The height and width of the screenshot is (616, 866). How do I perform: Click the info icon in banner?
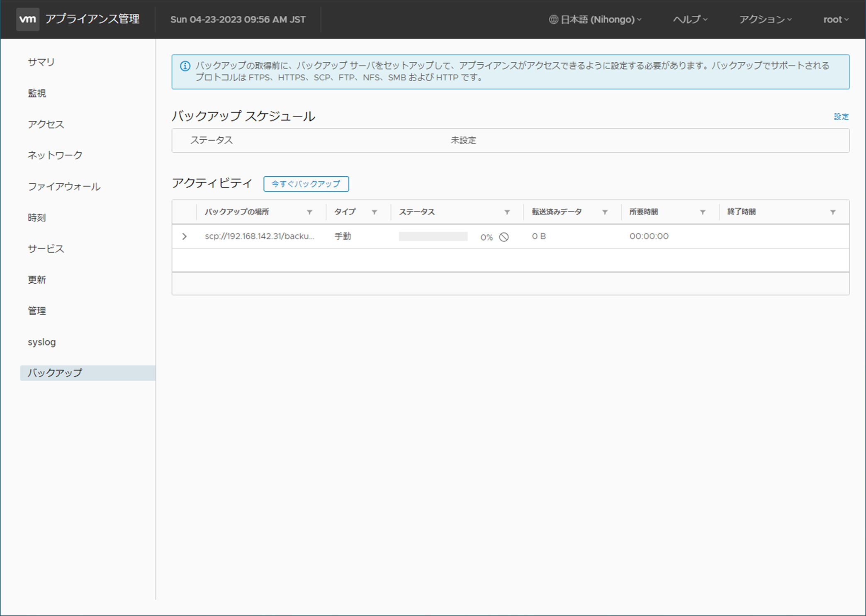tap(185, 66)
